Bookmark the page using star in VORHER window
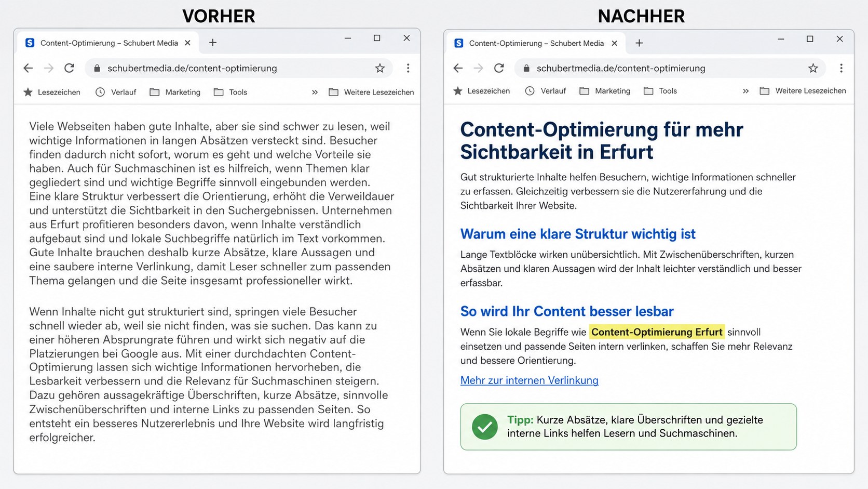 [x=380, y=68]
